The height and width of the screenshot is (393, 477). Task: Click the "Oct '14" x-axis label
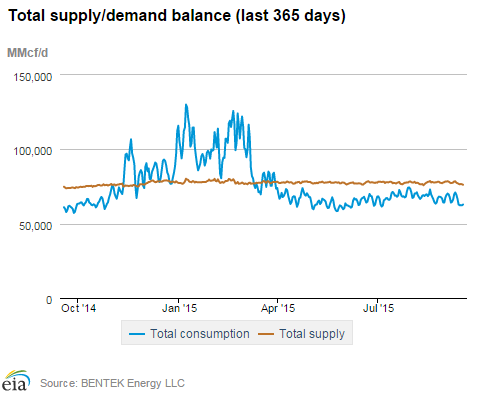click(x=78, y=308)
